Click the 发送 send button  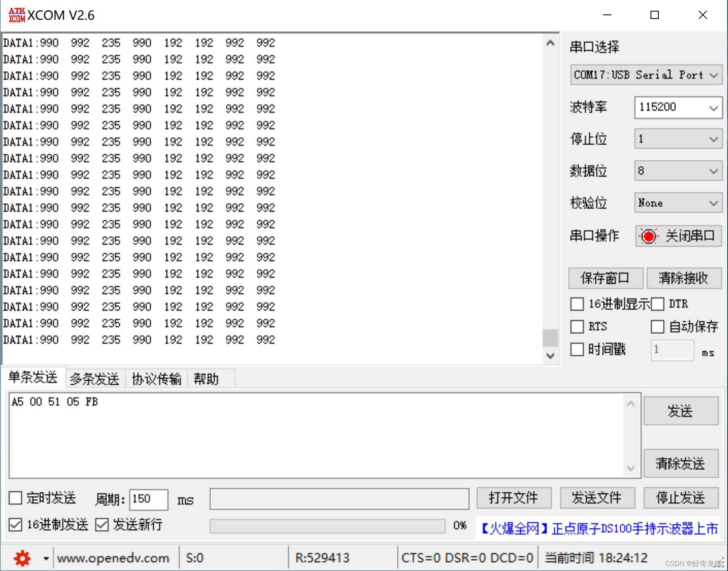(681, 411)
